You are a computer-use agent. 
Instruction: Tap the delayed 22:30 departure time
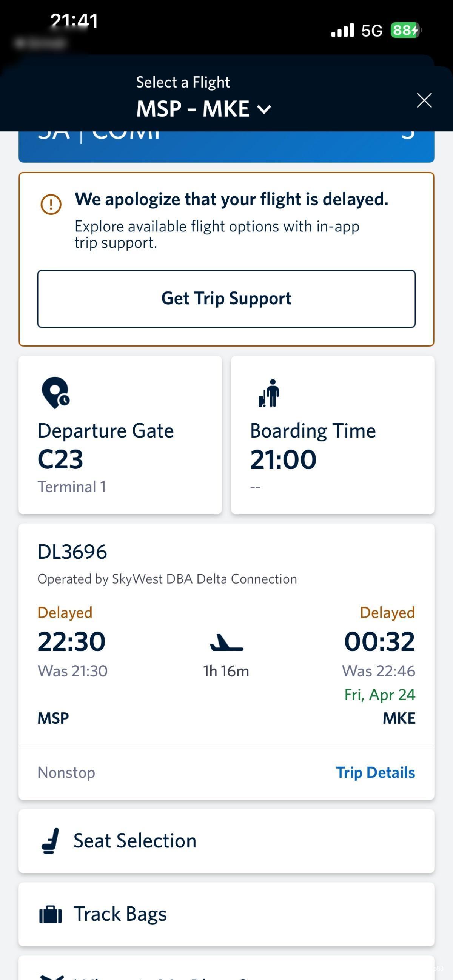(71, 642)
